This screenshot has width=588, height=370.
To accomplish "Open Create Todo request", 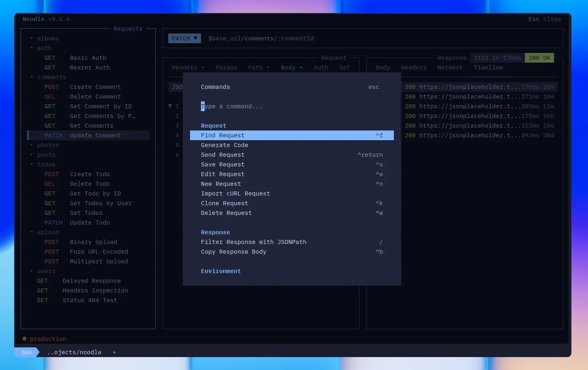I will click(88, 174).
